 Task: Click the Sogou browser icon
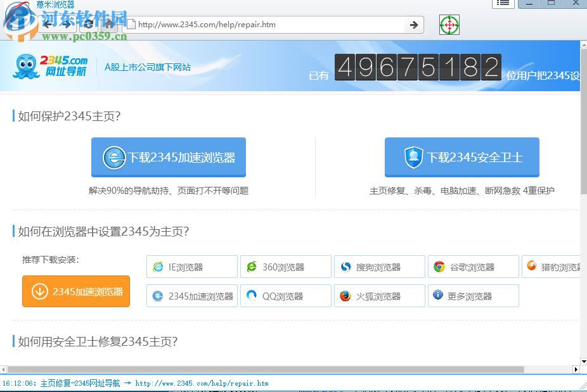tap(345, 267)
